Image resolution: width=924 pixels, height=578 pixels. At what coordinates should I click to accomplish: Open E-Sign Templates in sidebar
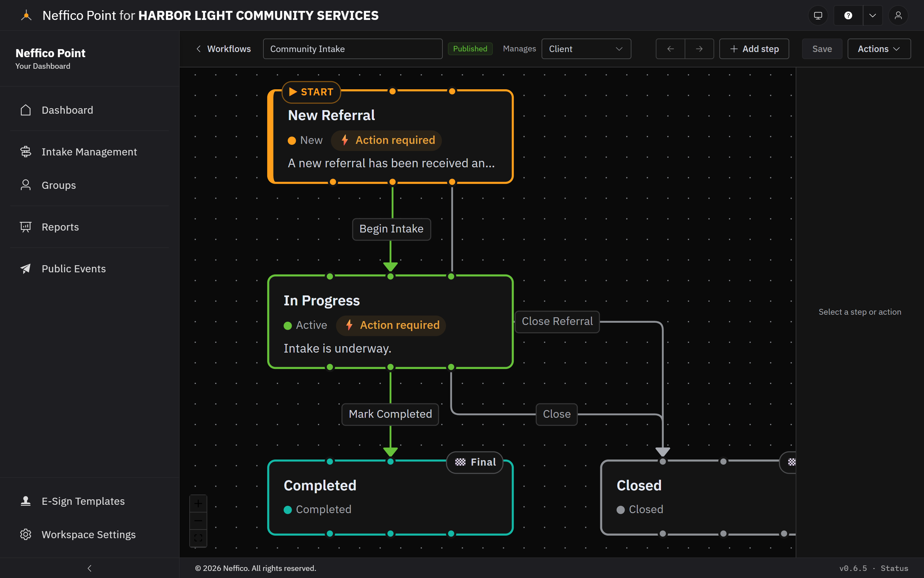(90, 501)
